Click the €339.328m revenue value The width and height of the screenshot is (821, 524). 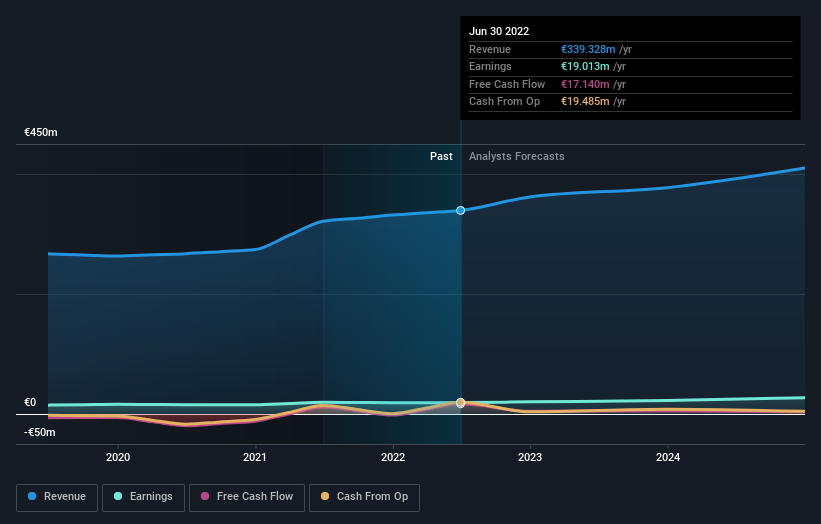tap(588, 49)
